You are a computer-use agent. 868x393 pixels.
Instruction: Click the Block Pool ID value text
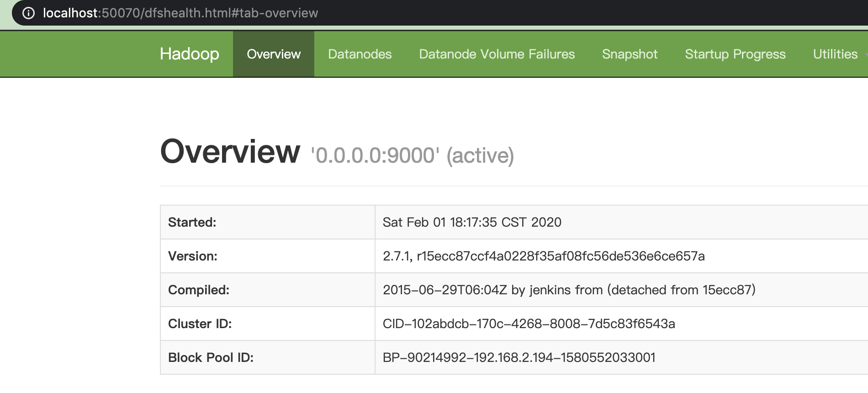coord(519,357)
